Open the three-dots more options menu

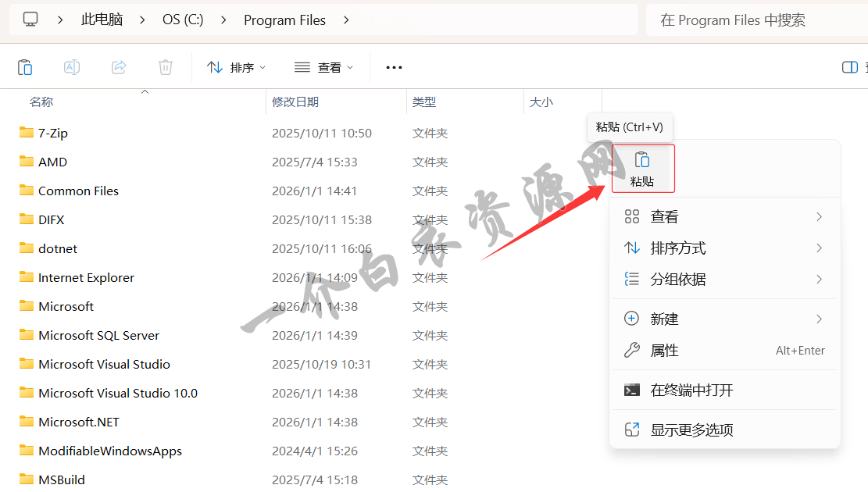[x=394, y=67]
